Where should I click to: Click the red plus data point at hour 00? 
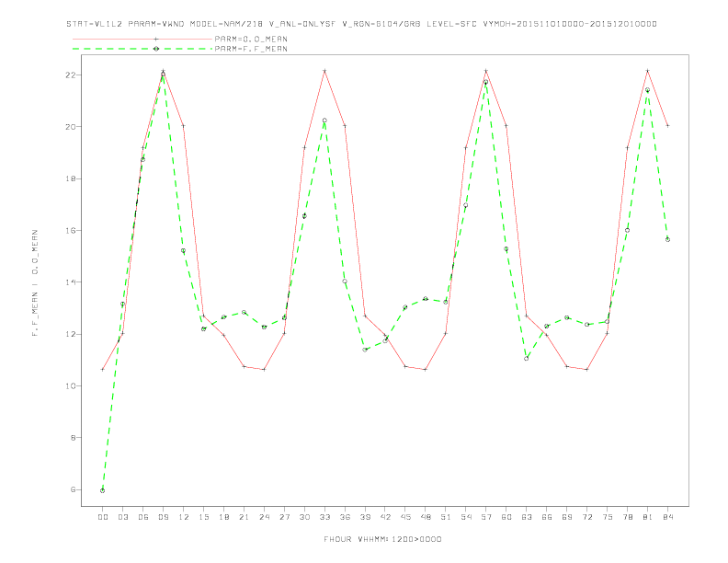(x=103, y=369)
